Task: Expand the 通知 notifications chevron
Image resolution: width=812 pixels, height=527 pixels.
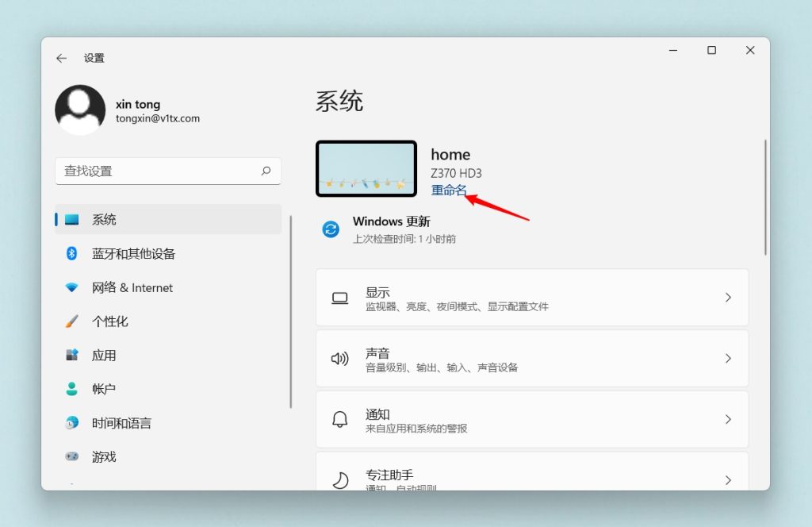Action: [x=728, y=419]
